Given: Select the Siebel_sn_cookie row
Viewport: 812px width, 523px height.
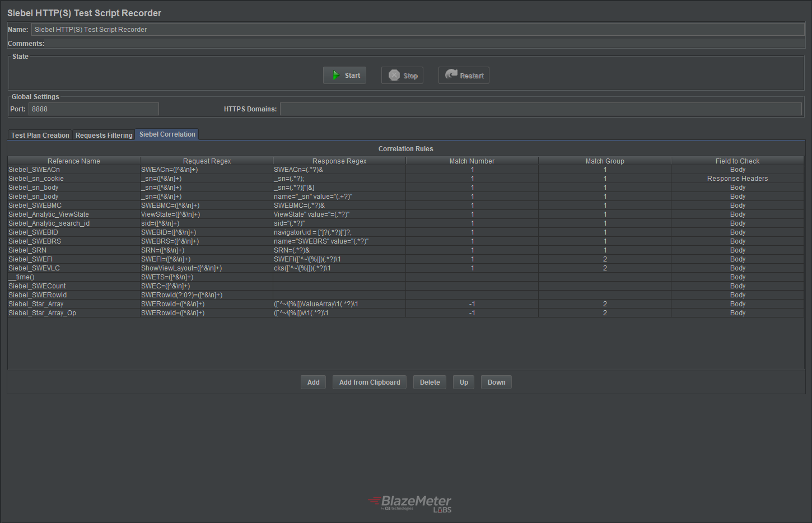Looking at the screenshot, I should 406,179.
